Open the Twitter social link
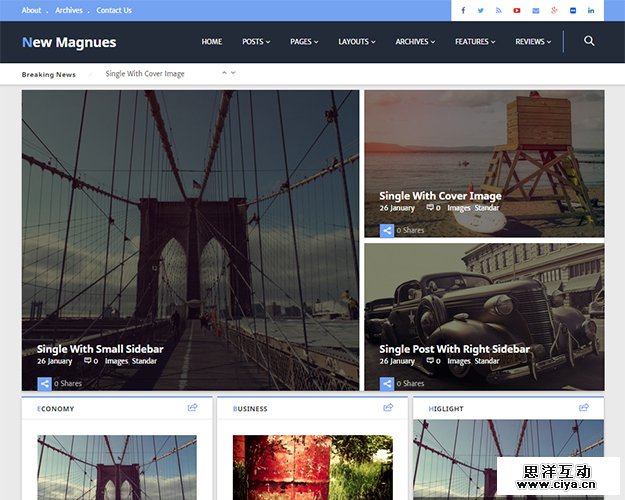This screenshot has height=500, width=625. click(x=480, y=10)
